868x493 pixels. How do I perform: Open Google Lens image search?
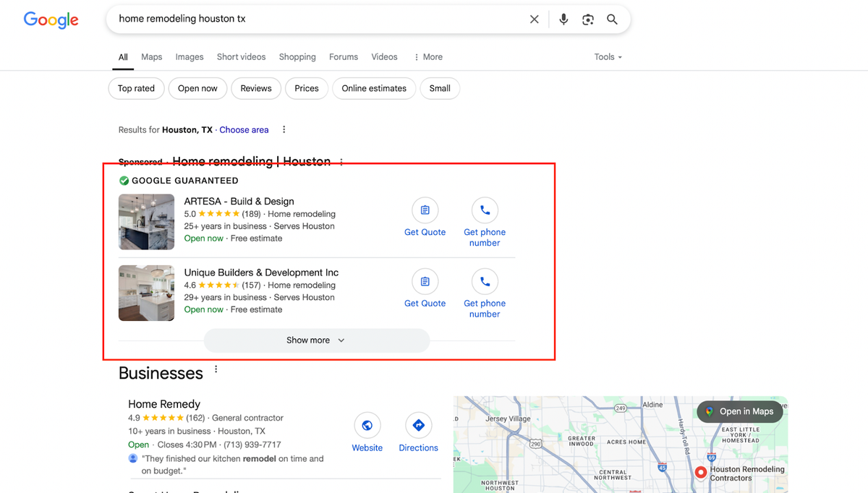pyautogui.click(x=588, y=19)
